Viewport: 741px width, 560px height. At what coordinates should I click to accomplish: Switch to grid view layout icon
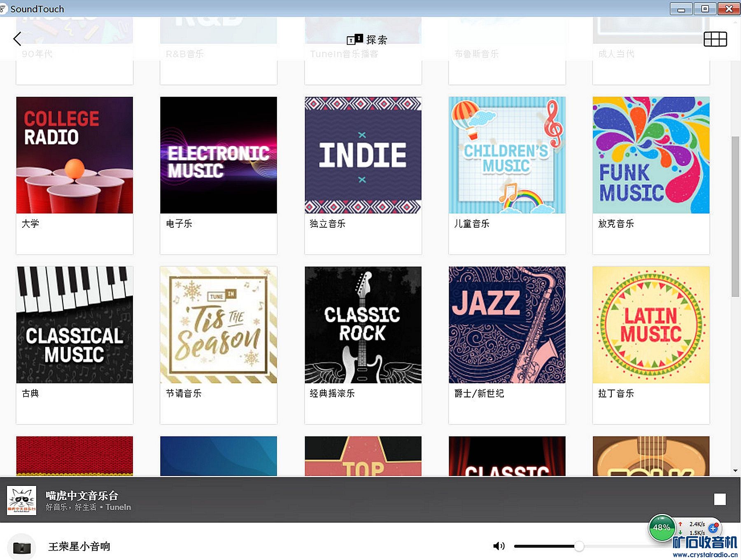[715, 39]
